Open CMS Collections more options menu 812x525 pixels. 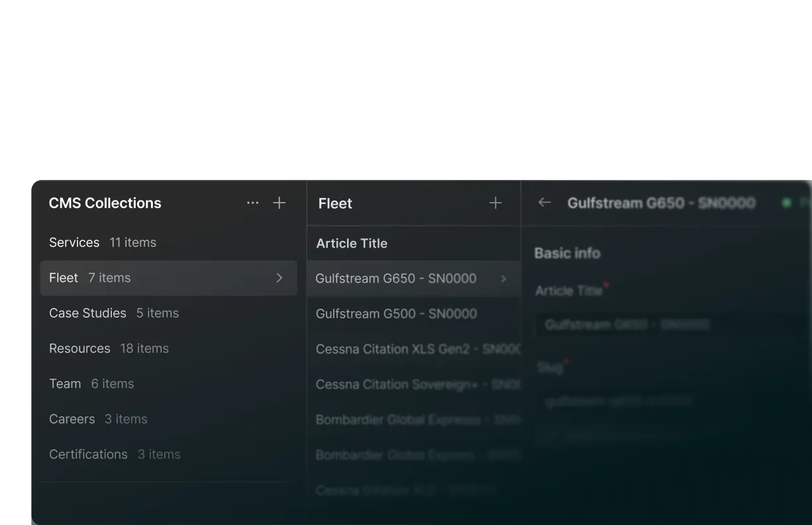coord(252,203)
